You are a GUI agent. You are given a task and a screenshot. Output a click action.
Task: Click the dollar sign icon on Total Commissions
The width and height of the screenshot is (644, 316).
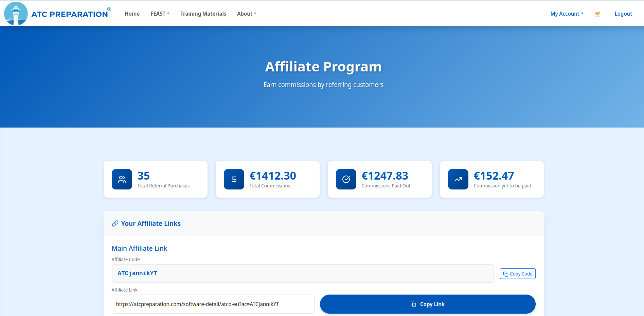pos(234,179)
